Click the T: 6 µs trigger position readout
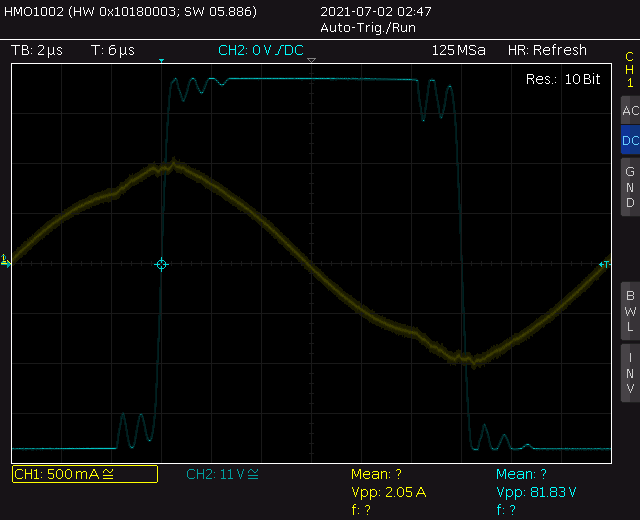640x520 pixels. pos(113,50)
